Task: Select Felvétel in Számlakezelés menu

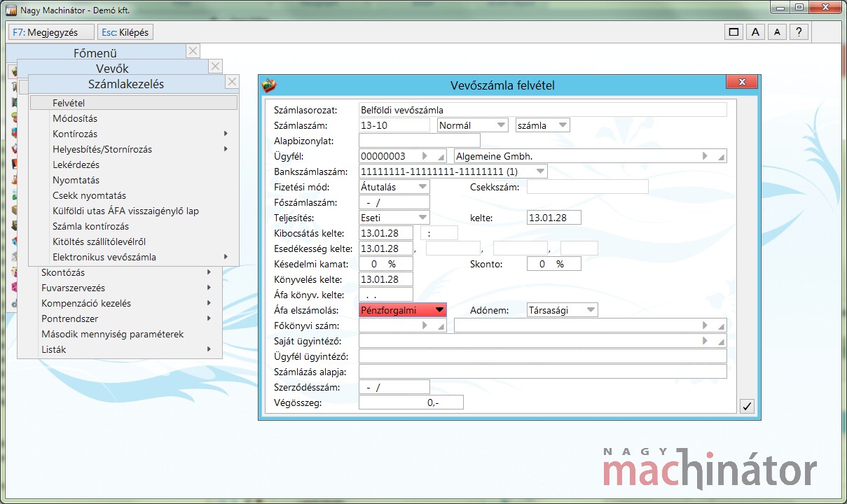Action: point(134,103)
